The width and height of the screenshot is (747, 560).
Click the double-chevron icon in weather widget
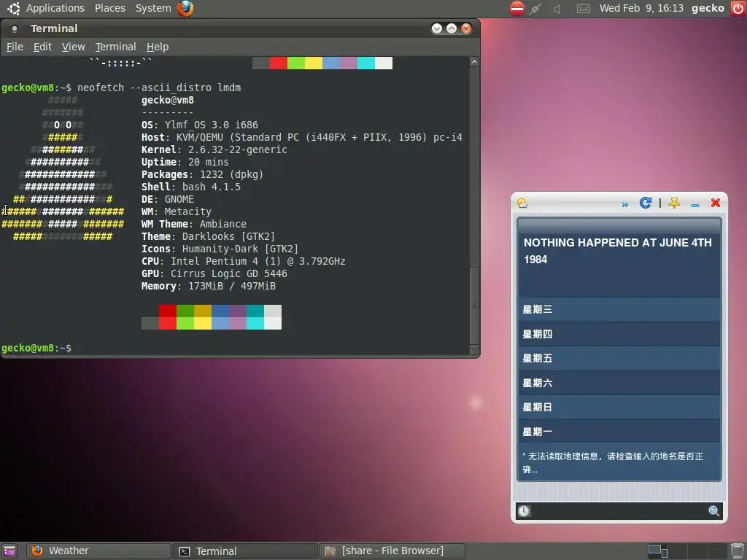(x=624, y=205)
